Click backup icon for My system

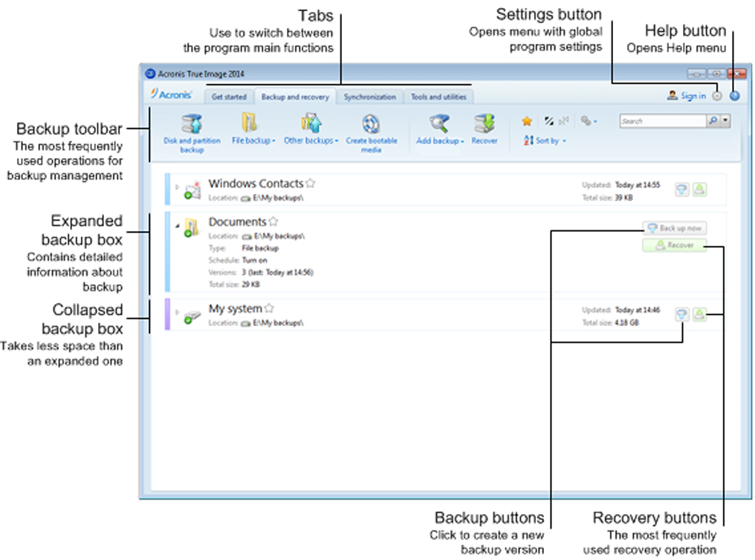[x=682, y=315]
